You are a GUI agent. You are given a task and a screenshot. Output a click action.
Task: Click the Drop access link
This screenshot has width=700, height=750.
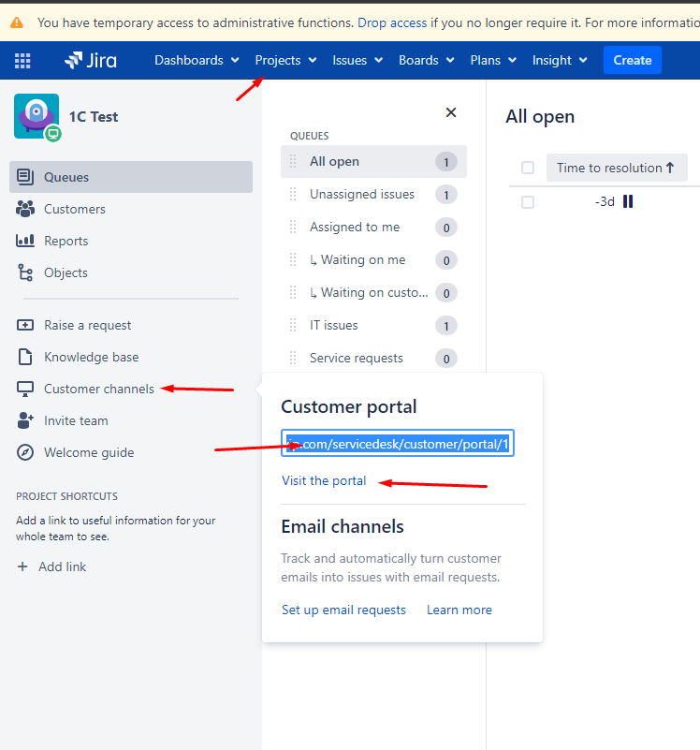(x=392, y=22)
